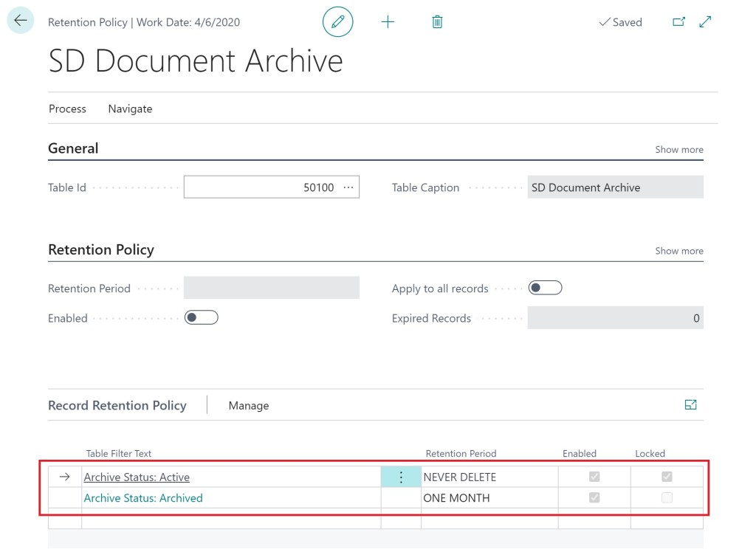Viewport: 756px width, 549px height.
Task: Maximize the Record Retention Policy part icon
Action: [691, 404]
